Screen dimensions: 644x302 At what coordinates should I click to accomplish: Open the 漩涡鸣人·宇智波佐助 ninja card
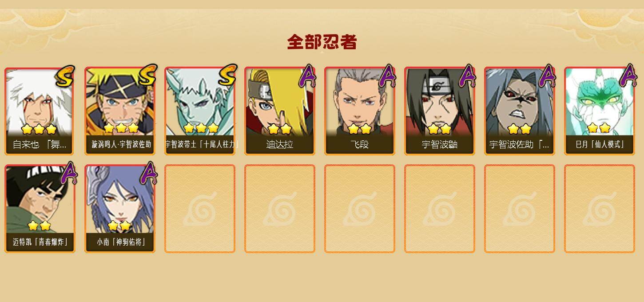[x=120, y=111]
